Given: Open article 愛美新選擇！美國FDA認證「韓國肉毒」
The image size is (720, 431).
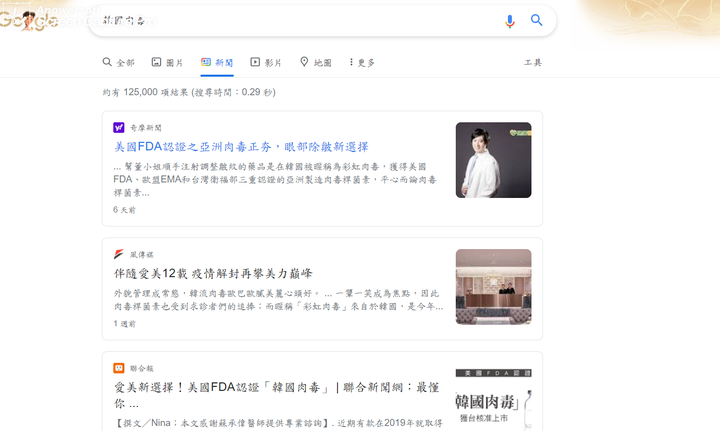Looking at the screenshot, I should 276,395.
